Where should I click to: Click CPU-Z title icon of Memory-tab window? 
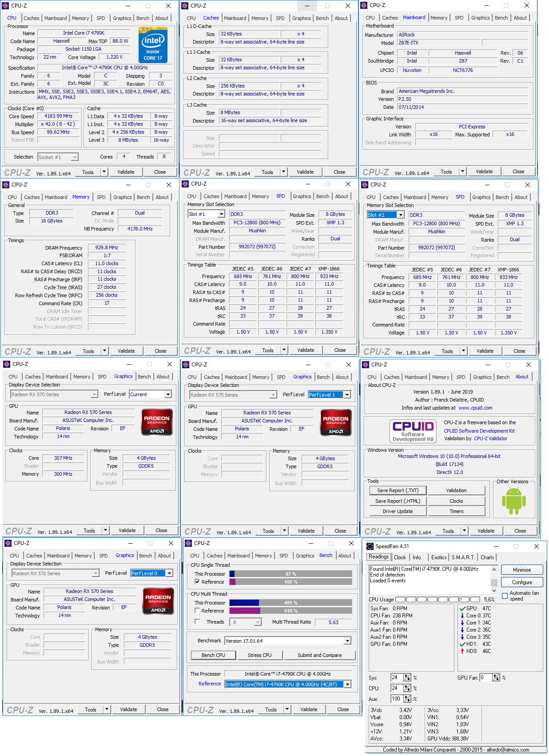coord(5,185)
